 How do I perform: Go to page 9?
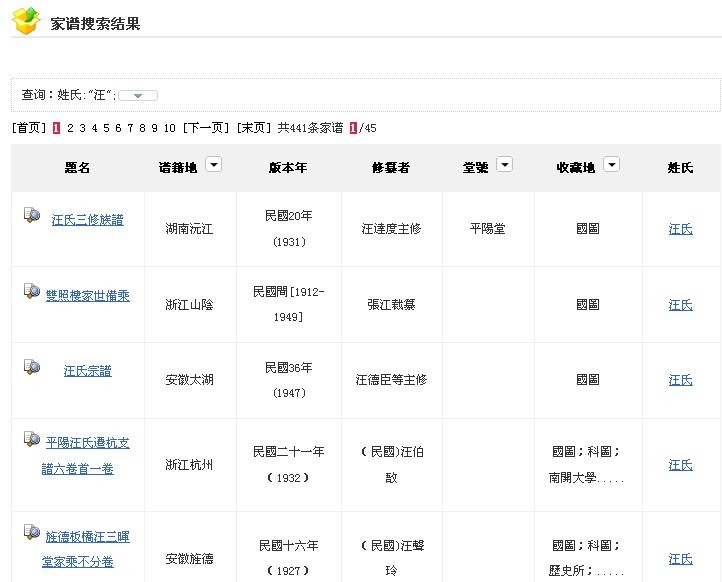[x=154, y=128]
